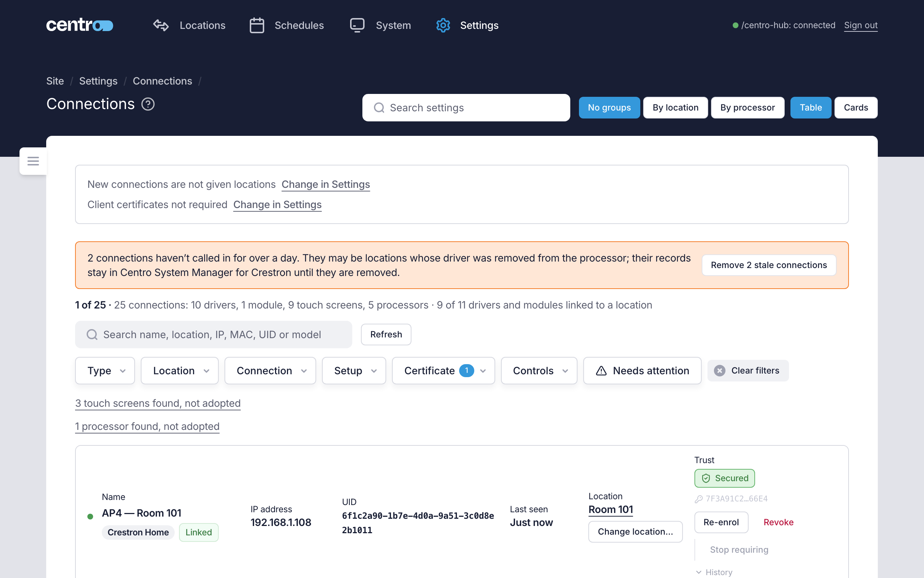Click the /centro-hub: connected status text
This screenshot has width=924, height=578.
point(788,25)
